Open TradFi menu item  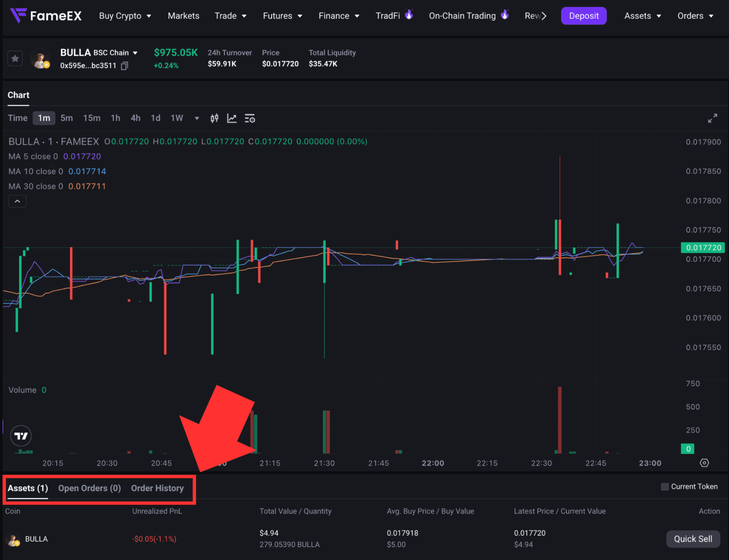(x=388, y=16)
